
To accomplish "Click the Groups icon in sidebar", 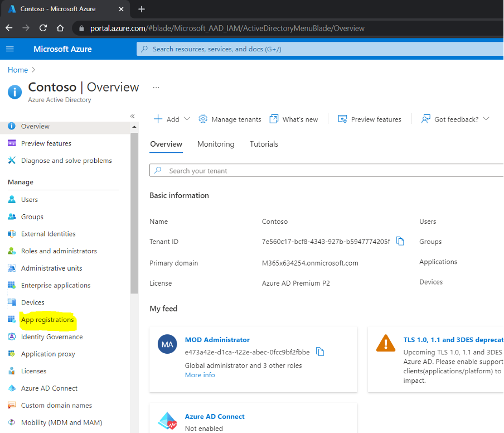I will click(12, 216).
